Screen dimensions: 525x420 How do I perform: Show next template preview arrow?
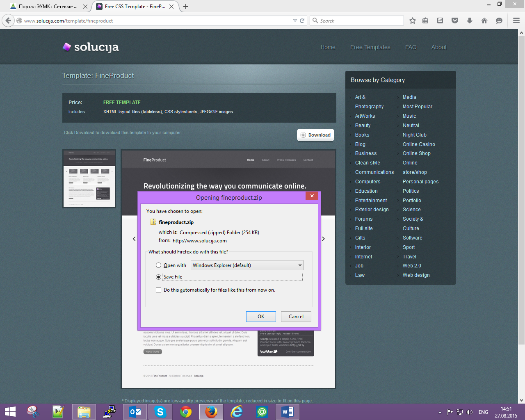[323, 238]
